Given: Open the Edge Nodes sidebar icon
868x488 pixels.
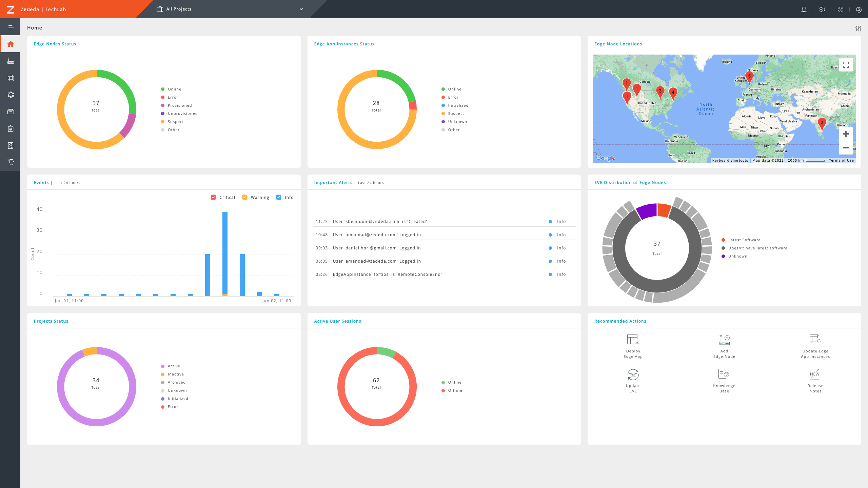Looking at the screenshot, I should tap(11, 61).
